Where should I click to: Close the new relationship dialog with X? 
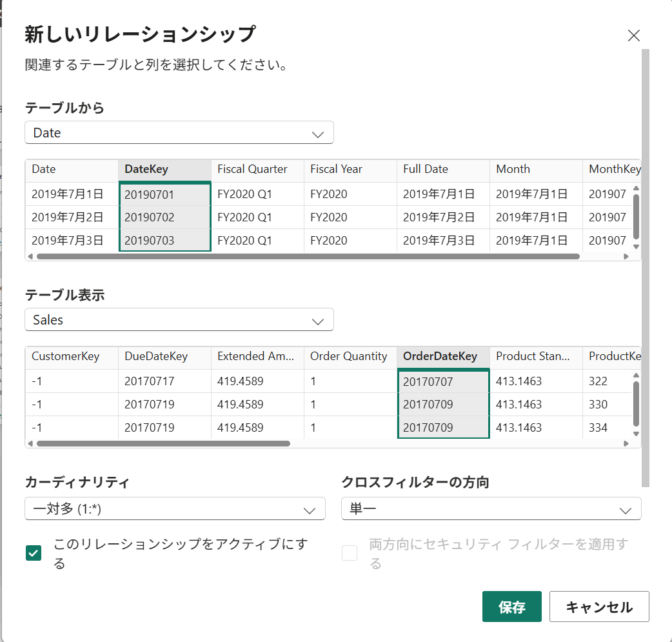(633, 35)
